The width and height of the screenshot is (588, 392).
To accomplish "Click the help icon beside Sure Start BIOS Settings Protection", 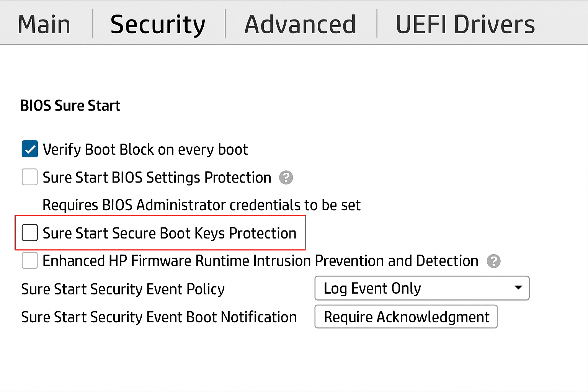I will (x=286, y=178).
